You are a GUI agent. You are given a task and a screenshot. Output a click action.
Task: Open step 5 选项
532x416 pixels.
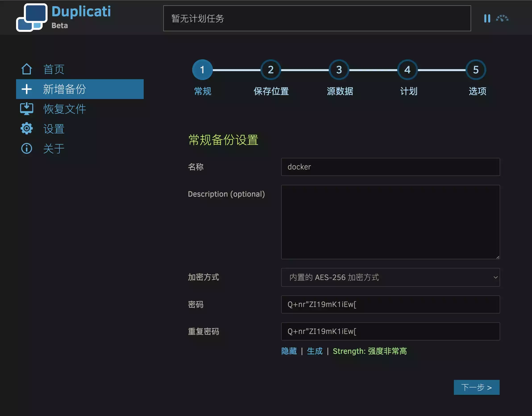pos(476,70)
